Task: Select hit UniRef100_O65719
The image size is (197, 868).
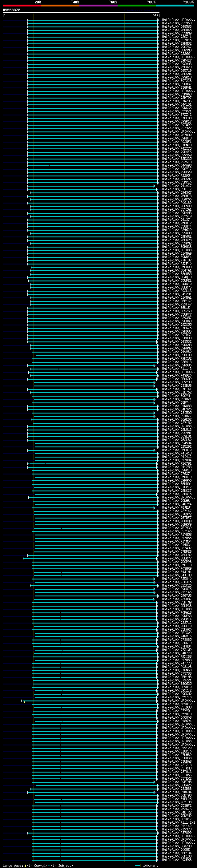Action: [177, 71]
